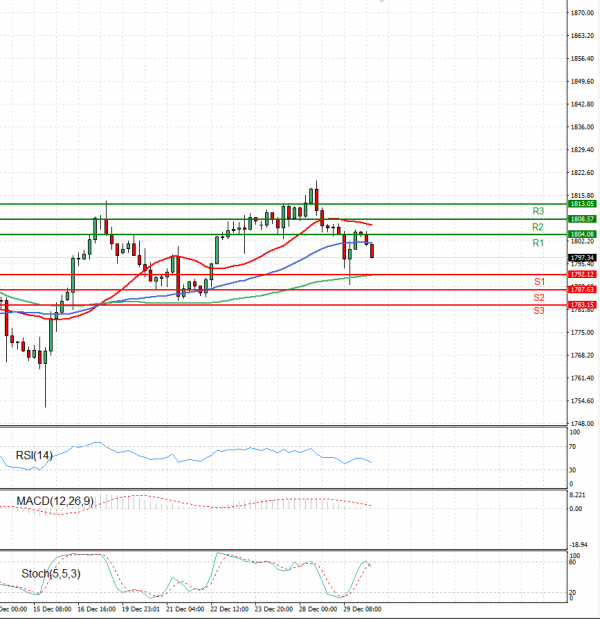Screen dimensions: 600x619
Task: Select the S3 support label
Action: click(538, 311)
